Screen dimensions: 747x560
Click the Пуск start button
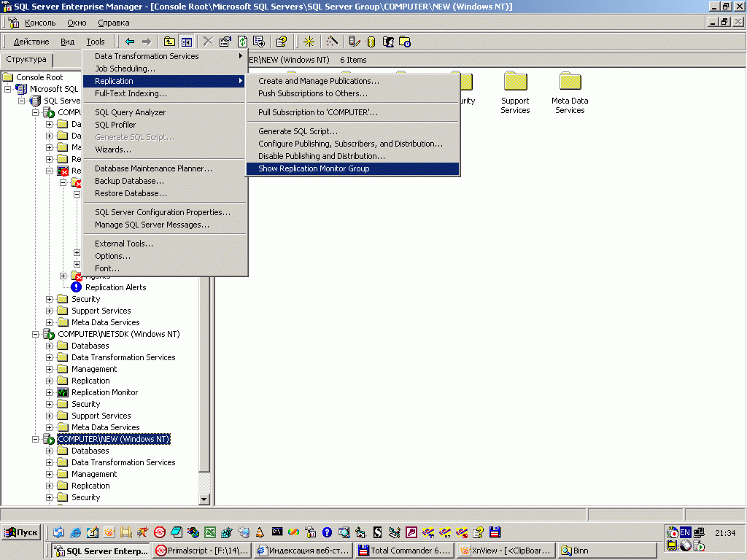[21, 532]
